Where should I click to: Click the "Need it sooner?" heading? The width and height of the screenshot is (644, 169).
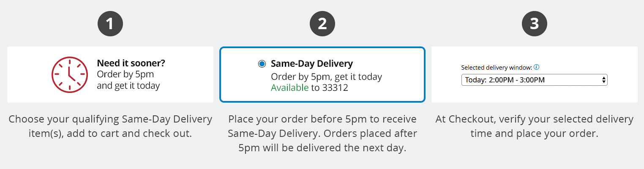[131, 63]
